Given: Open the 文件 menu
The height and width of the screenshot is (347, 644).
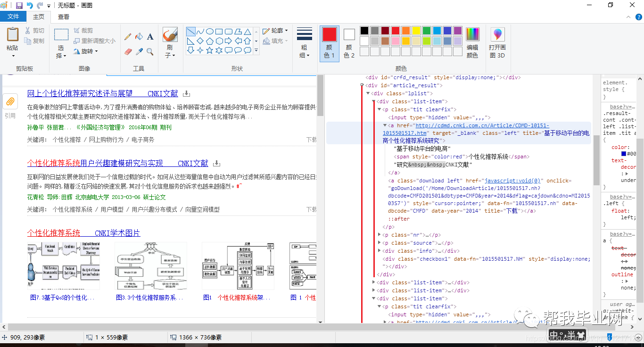Looking at the screenshot, I should 13,17.
